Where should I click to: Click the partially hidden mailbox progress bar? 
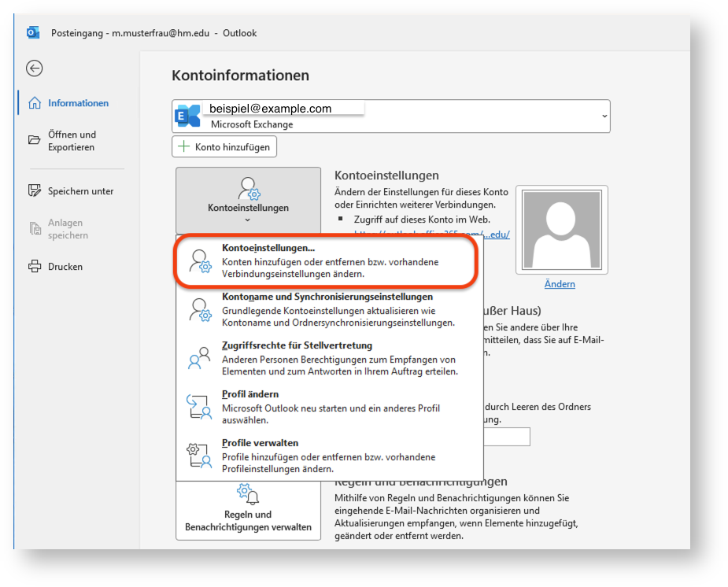507,437
